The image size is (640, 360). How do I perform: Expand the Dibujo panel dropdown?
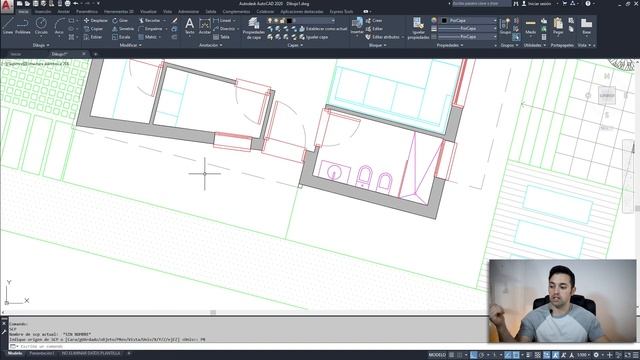tap(41, 45)
